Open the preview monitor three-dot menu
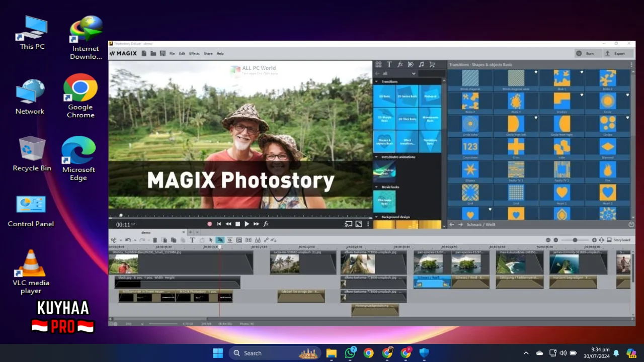Image resolution: width=644 pixels, height=362 pixels. pos(368,224)
